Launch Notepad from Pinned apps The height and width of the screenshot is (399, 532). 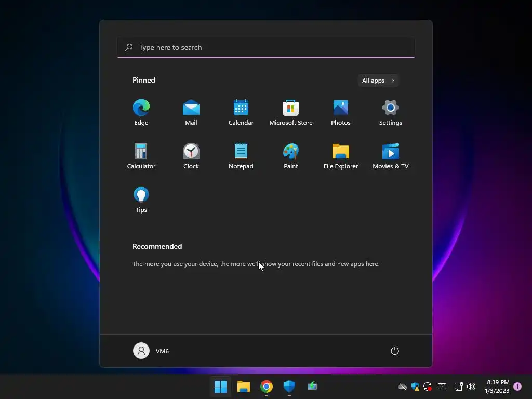pos(241,156)
